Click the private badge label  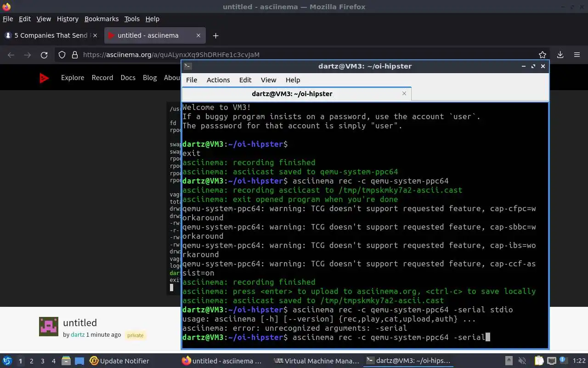[136, 335]
